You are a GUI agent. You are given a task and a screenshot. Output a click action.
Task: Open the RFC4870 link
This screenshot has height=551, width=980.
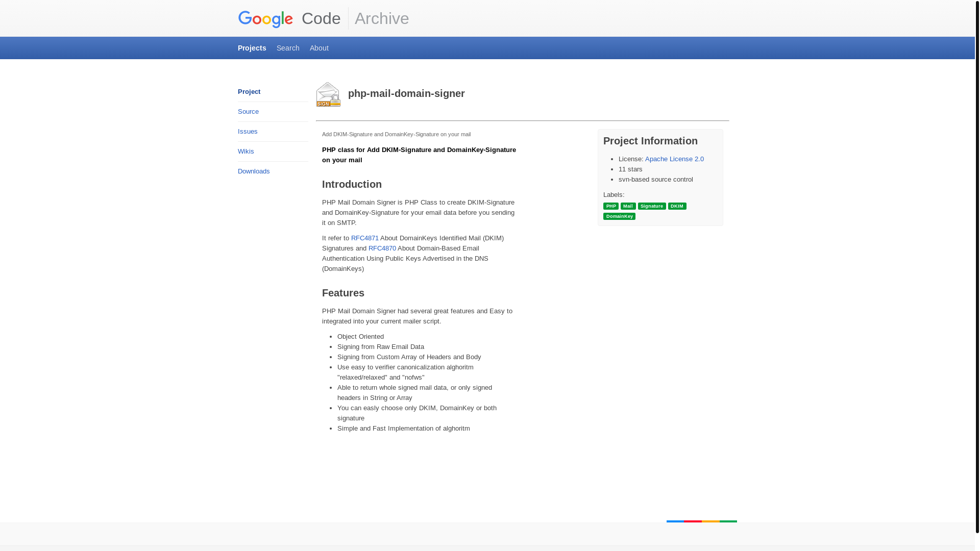[382, 248]
